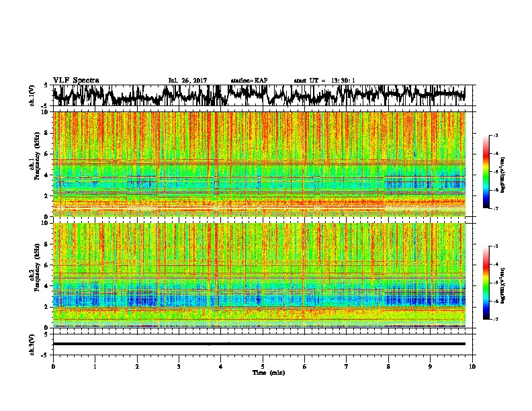Click the log(PSD) label beside ch.1 colorbar
The image size is (532, 411).
[502, 175]
